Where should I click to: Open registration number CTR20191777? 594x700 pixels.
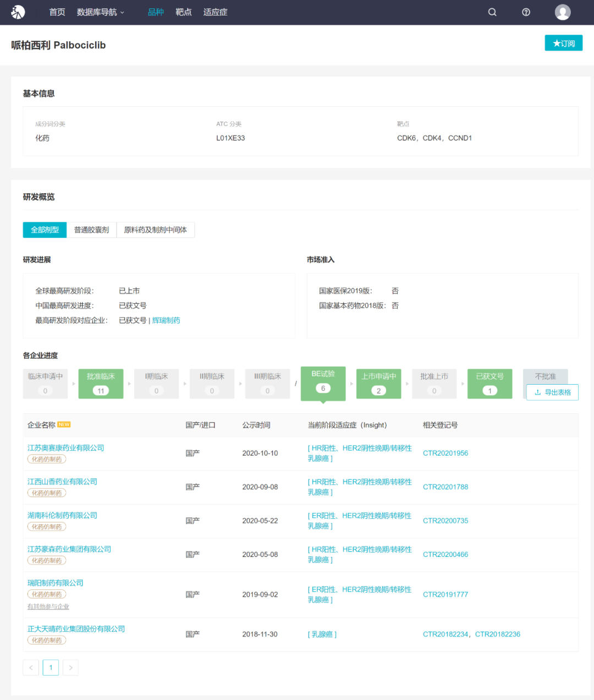click(446, 594)
